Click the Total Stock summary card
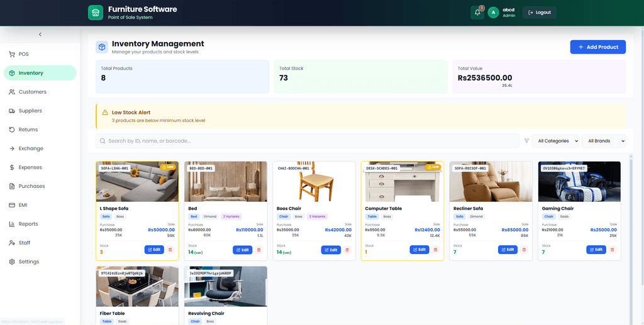The width and height of the screenshot is (644, 325). 360,77
